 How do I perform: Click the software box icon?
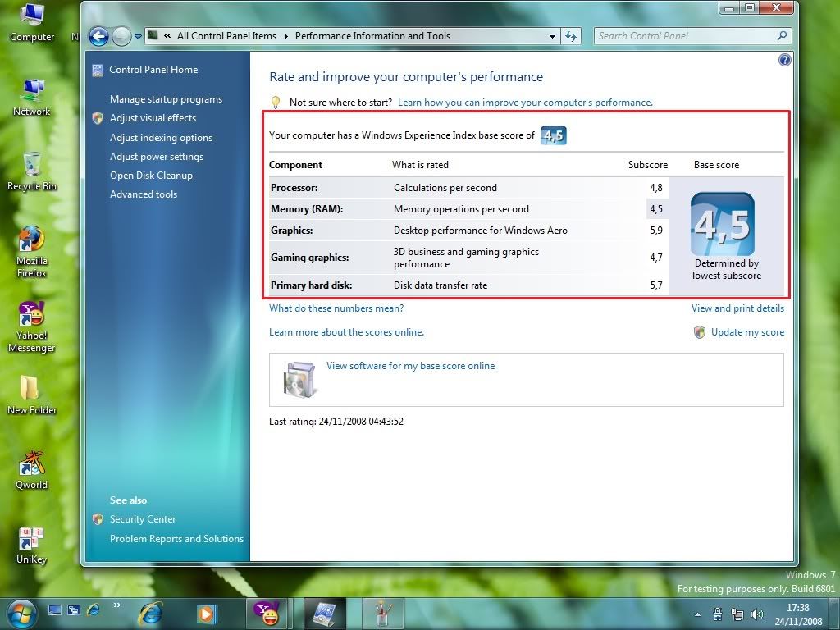[x=299, y=379]
